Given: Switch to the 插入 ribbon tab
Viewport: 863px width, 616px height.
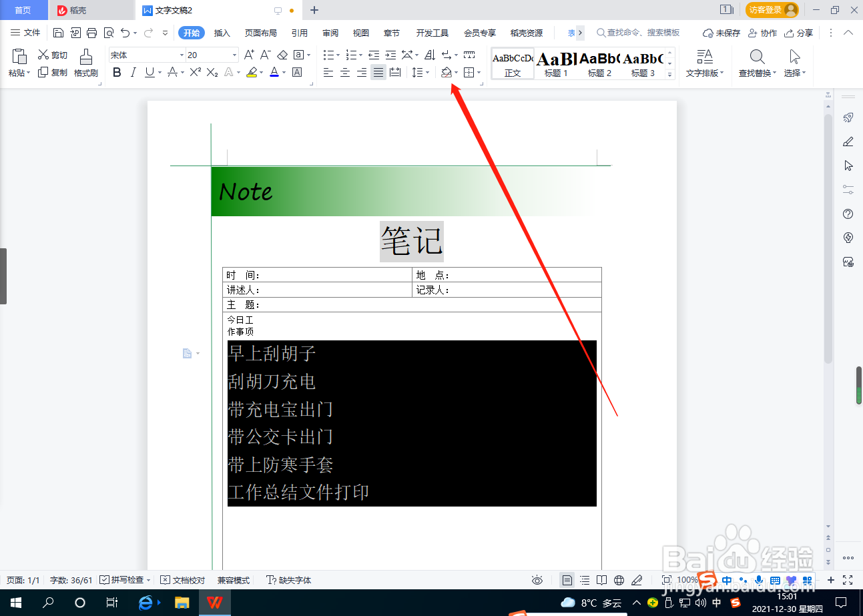Looking at the screenshot, I should pos(222,33).
